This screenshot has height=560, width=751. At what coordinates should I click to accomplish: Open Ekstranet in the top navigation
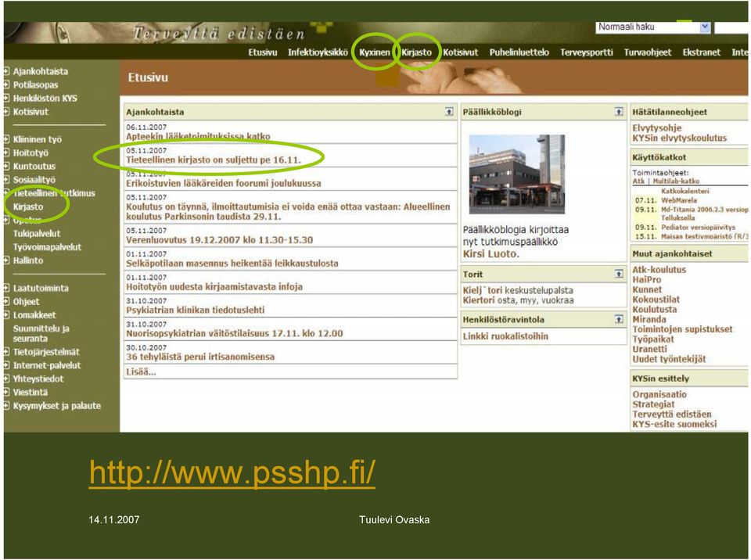(701, 52)
